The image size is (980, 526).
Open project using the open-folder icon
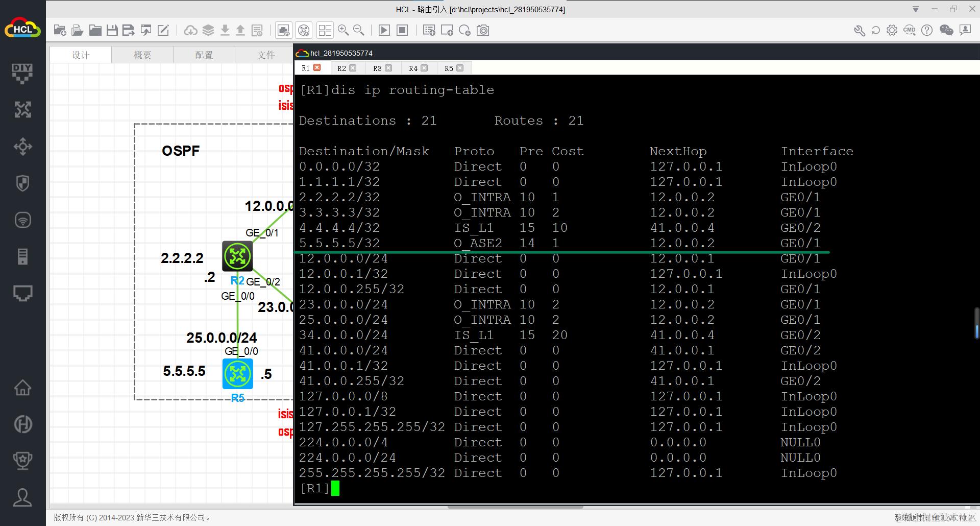coord(77,30)
